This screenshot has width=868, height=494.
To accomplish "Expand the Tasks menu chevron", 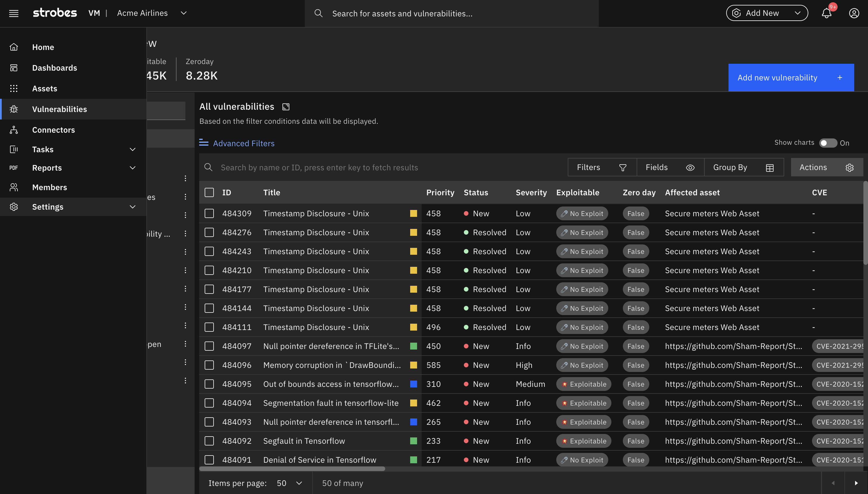I will (133, 149).
